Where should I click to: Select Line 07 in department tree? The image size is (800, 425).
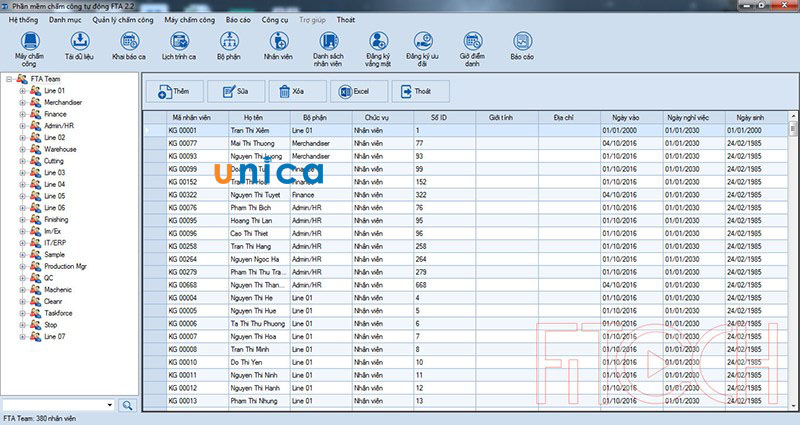pyautogui.click(x=55, y=337)
